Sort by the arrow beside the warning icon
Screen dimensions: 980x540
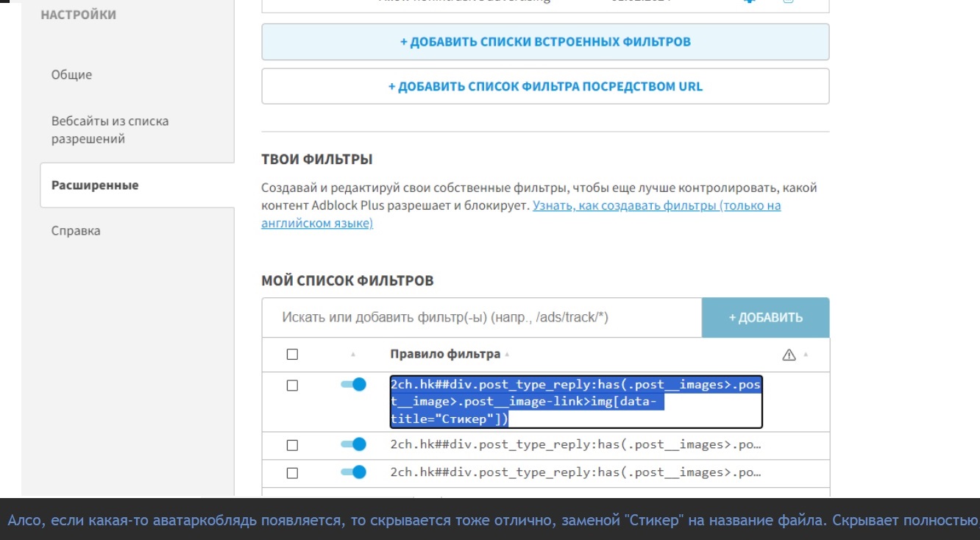[x=806, y=355]
